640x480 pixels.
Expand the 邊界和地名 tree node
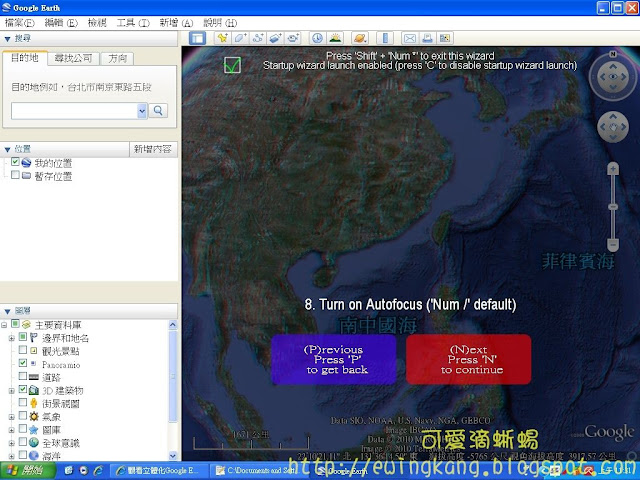point(11,338)
